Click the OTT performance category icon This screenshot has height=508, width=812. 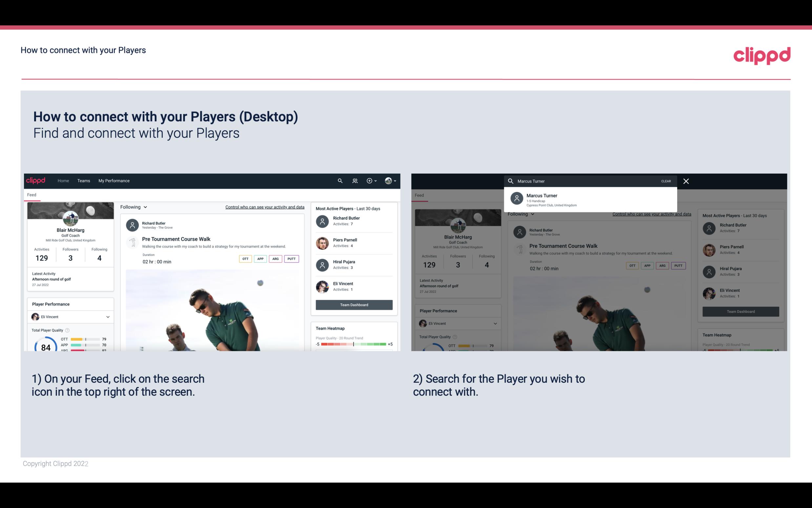point(244,259)
